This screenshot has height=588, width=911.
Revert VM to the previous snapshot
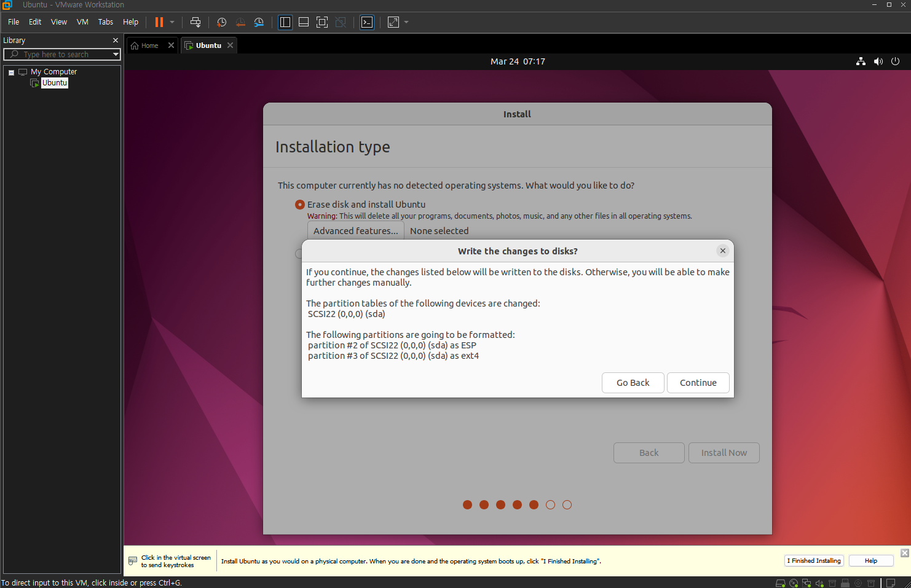(240, 22)
